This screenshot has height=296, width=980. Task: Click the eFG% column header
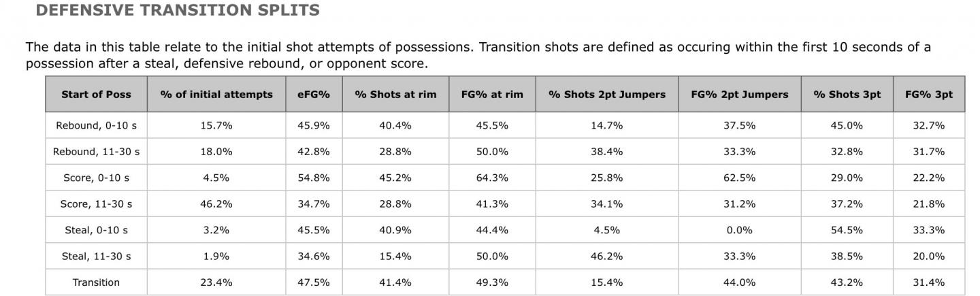[314, 95]
